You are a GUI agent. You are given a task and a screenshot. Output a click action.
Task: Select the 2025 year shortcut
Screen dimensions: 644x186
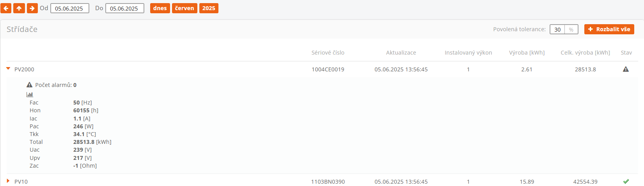[x=209, y=8]
